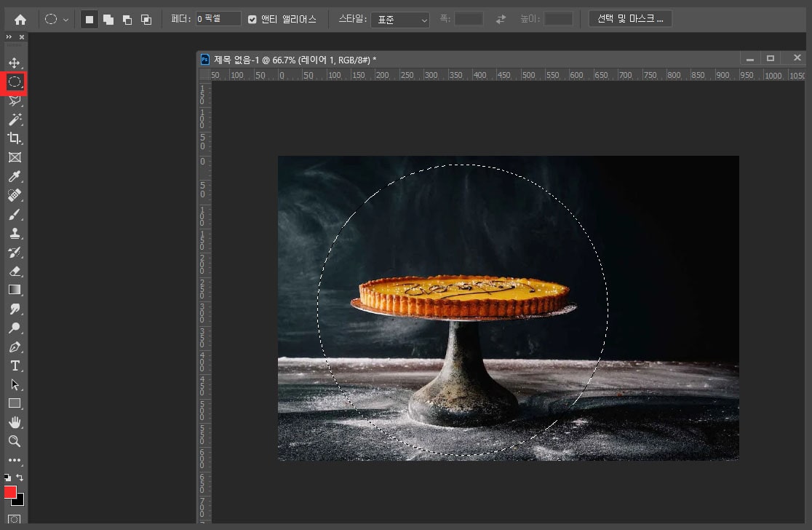Pick the Magic Wand tool

point(14,119)
